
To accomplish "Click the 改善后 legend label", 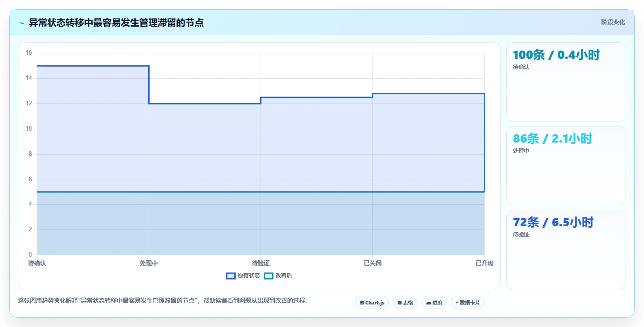I will 284,275.
